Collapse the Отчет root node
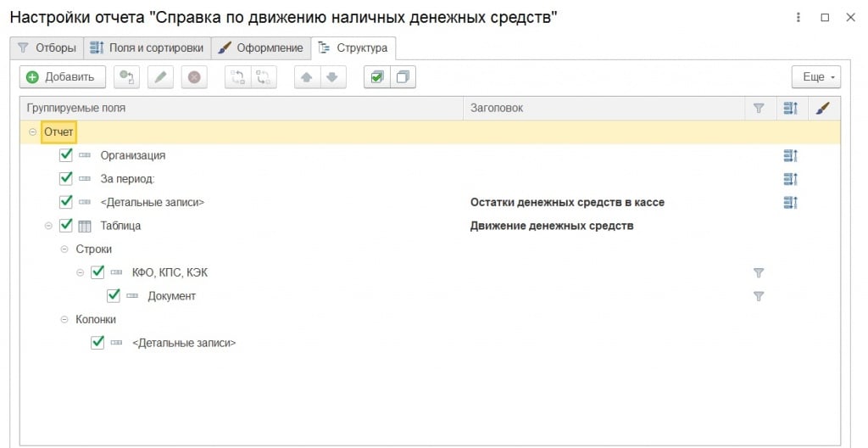Viewport: 868px width, 448px height. tap(33, 132)
